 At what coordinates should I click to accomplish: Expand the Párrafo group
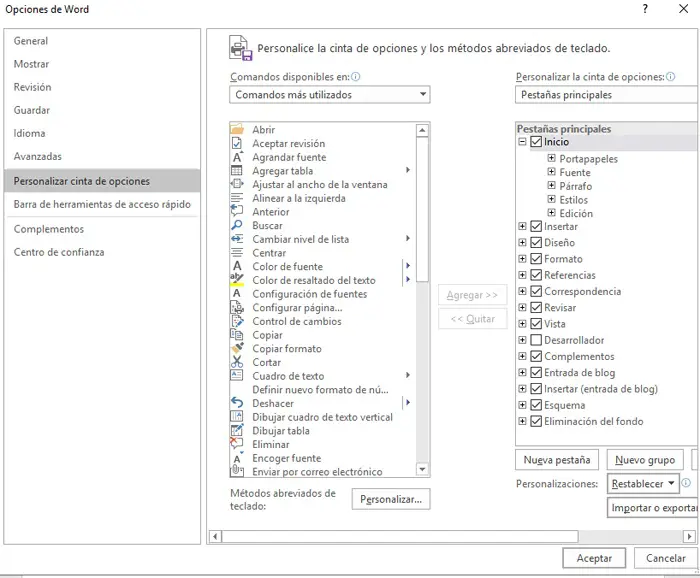tap(552, 185)
